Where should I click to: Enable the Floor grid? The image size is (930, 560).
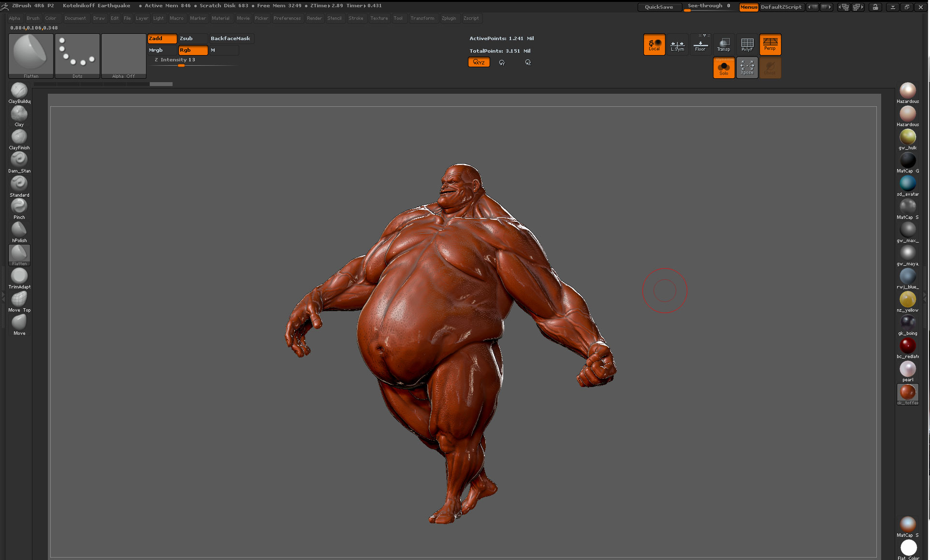(x=700, y=44)
